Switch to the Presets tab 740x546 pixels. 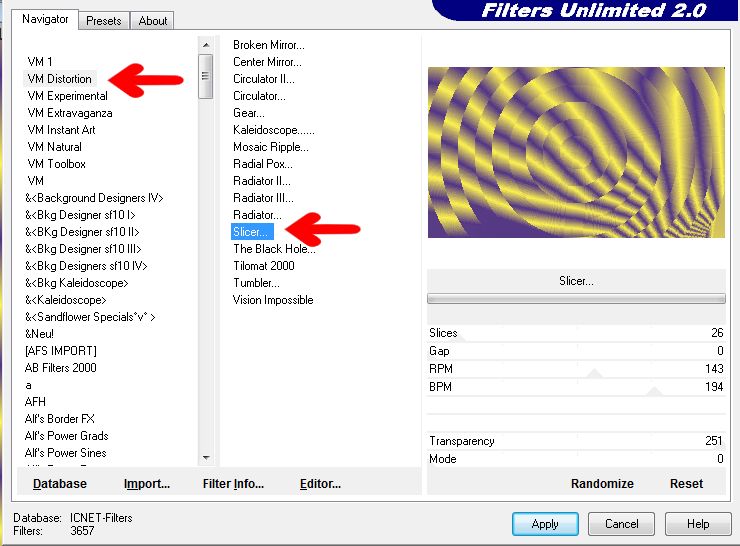coord(103,20)
